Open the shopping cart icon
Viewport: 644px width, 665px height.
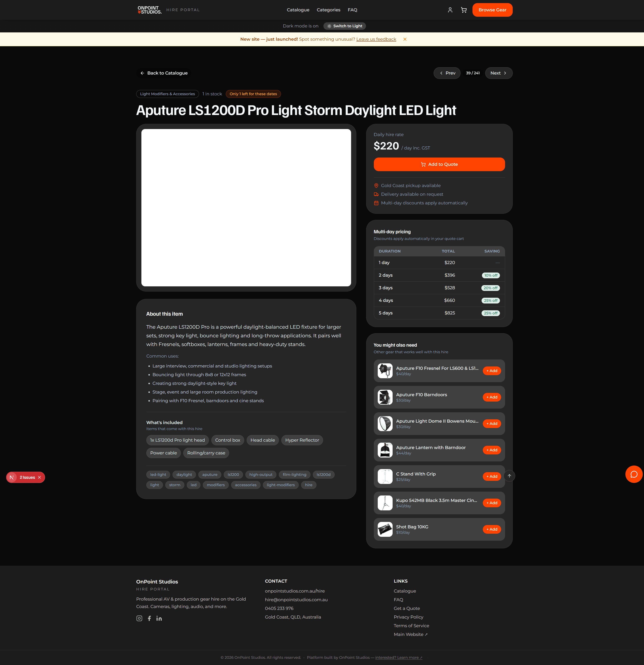point(464,10)
